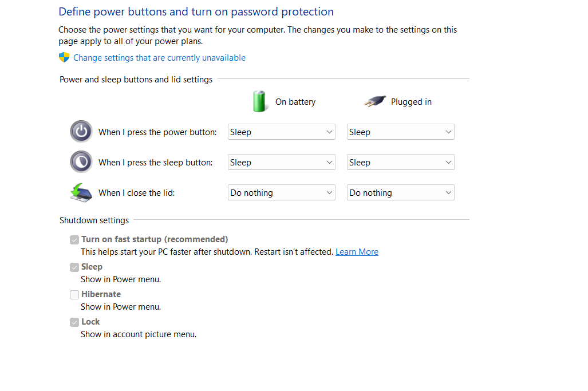Open sleep button Plugged in dropdown
This screenshot has width=588, height=391.
400,162
